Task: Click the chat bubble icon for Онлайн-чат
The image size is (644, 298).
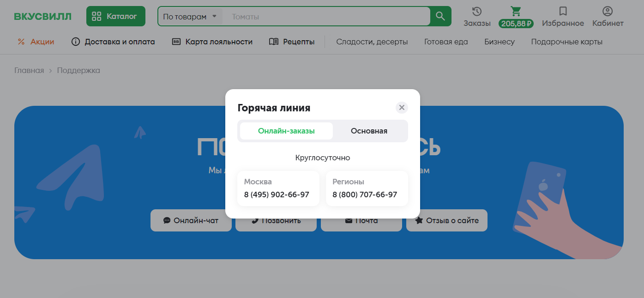Action: point(167,220)
